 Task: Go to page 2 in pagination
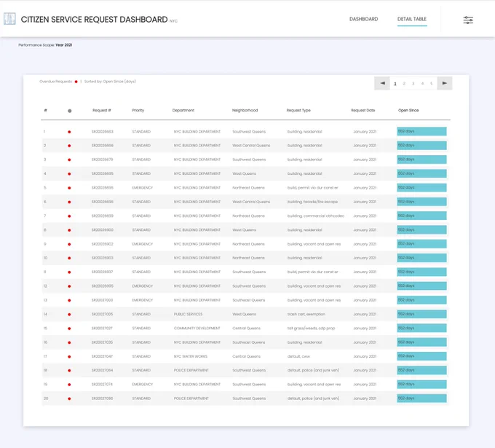(404, 84)
